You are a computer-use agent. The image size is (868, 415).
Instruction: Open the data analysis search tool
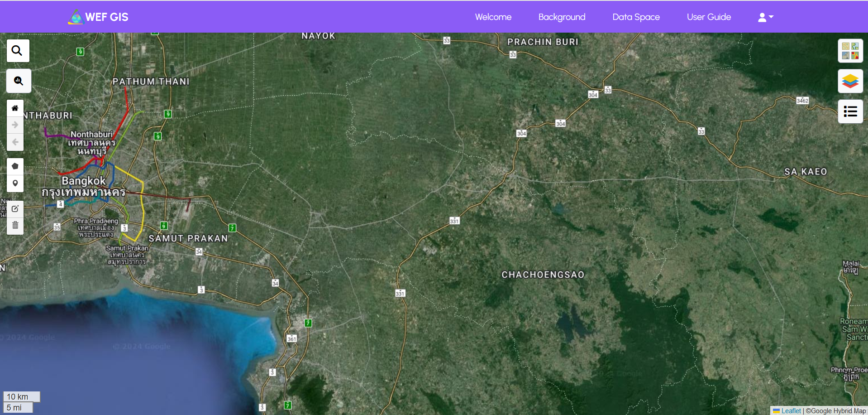(19, 81)
